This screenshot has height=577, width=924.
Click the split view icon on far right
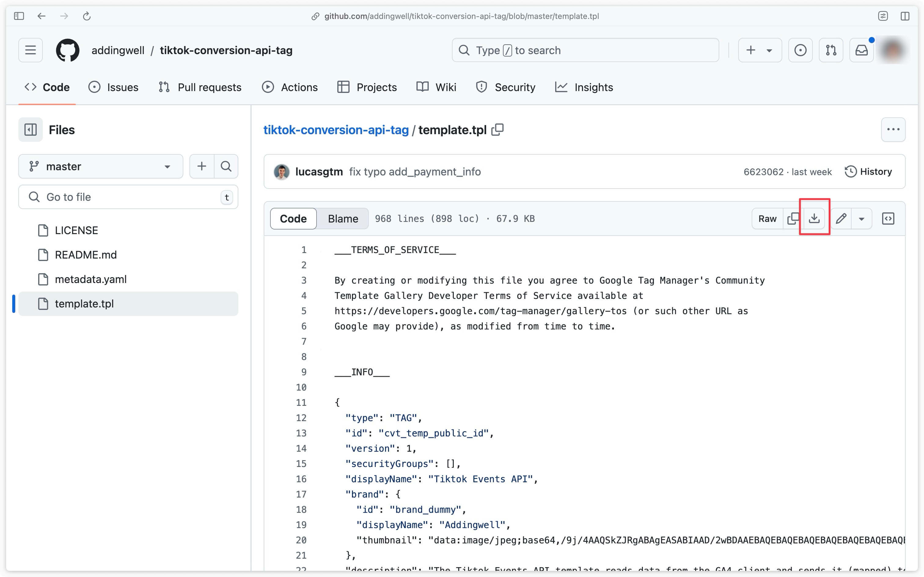889,218
